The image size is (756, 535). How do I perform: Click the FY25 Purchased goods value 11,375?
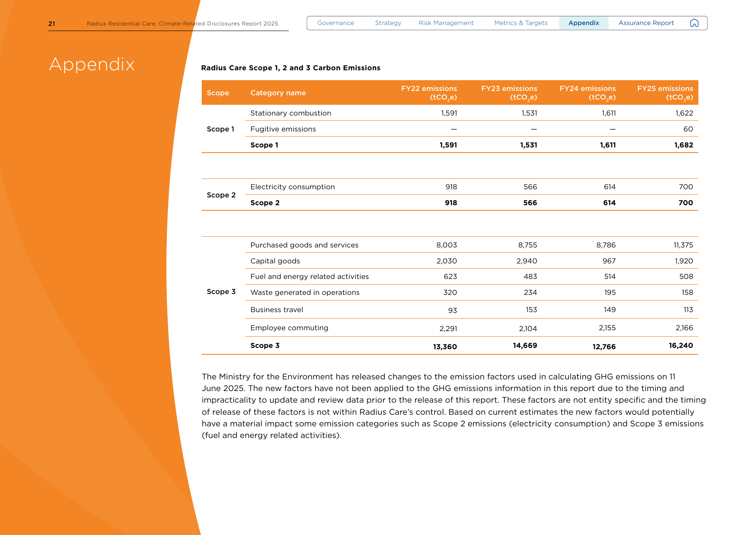coord(683,245)
